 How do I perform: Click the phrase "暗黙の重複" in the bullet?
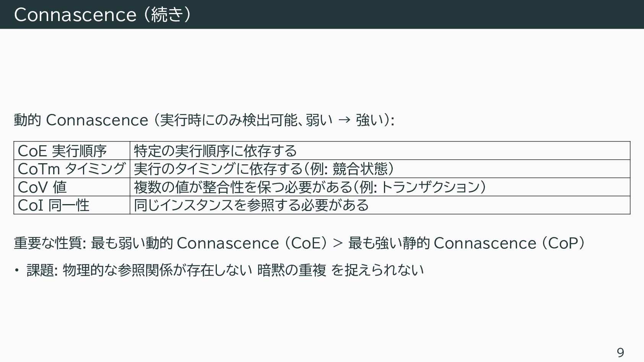291,270
